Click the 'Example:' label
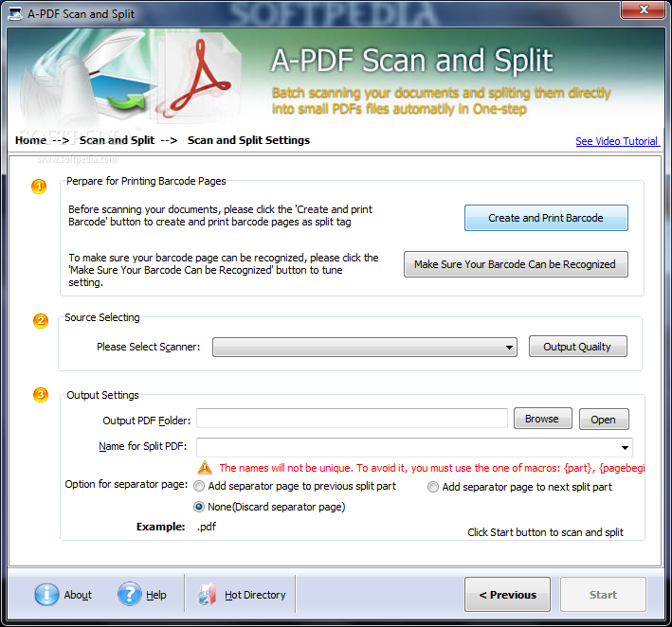The height and width of the screenshot is (627, 672). point(161,527)
